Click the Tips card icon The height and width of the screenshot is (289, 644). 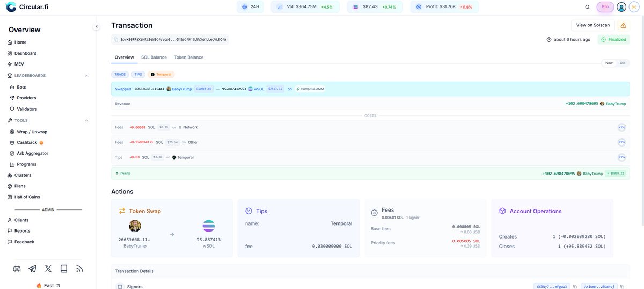tap(248, 211)
